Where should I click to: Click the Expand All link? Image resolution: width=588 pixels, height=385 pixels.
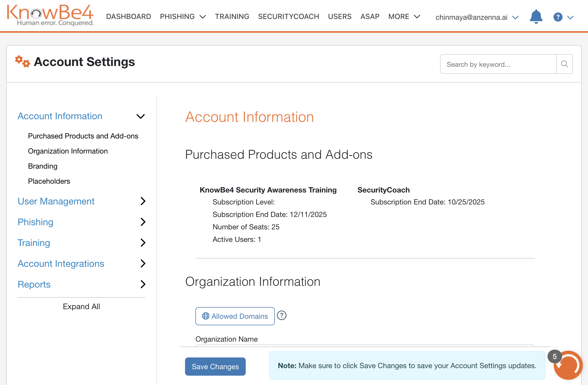(81, 307)
